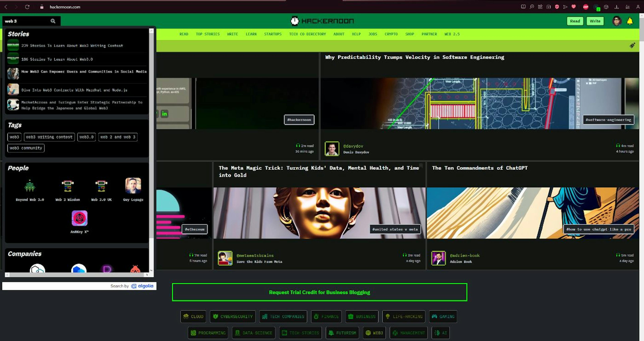Screen dimensions: 644x341
Task: Open the browser downloads icon
Action: [616, 7]
